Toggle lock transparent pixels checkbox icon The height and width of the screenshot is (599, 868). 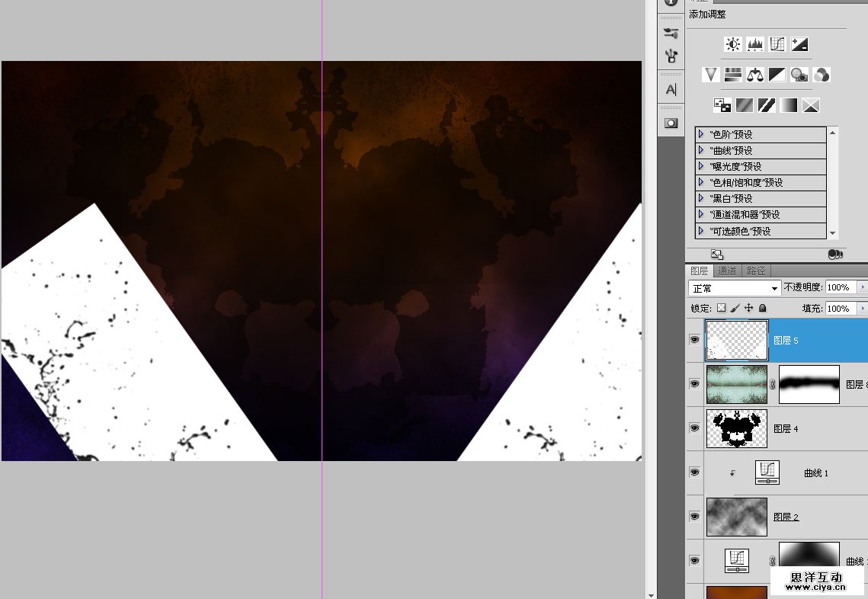coord(721,308)
